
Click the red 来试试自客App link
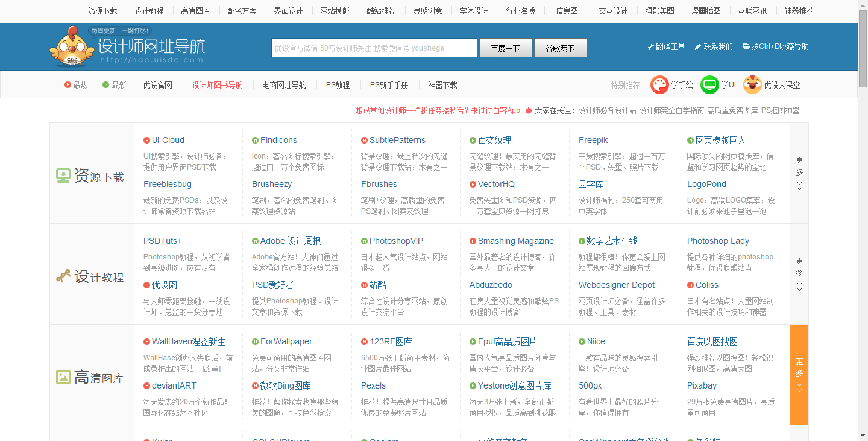pyautogui.click(x=496, y=110)
